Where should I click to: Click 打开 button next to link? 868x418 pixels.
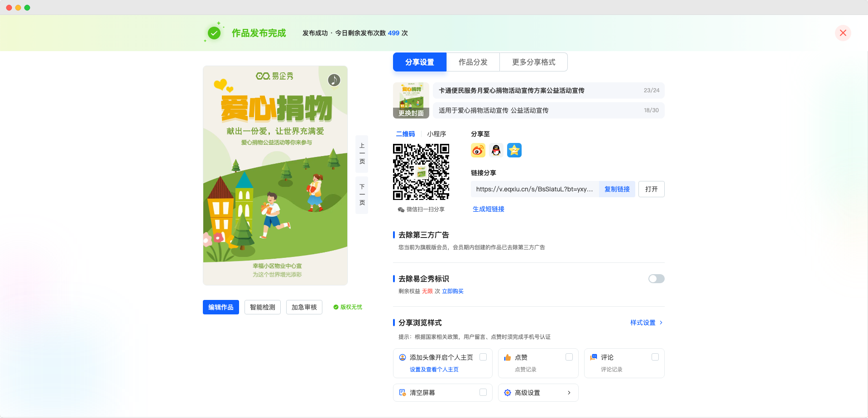click(652, 189)
